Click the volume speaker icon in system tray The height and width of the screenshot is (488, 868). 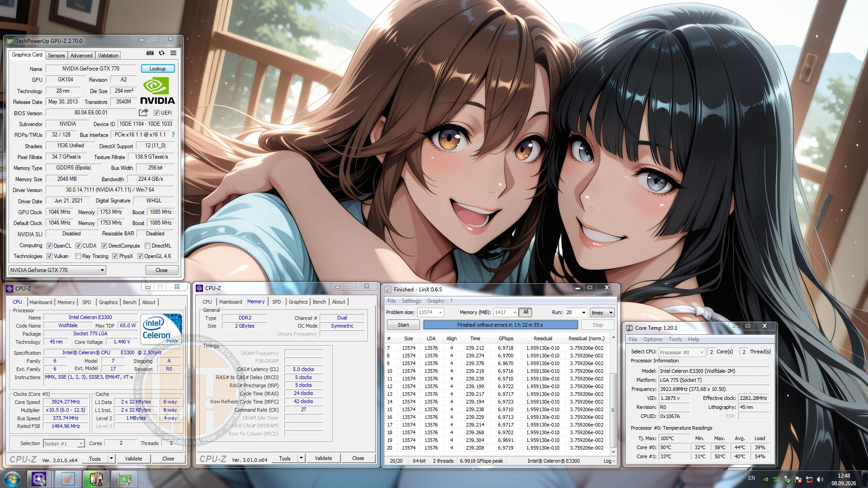820,479
